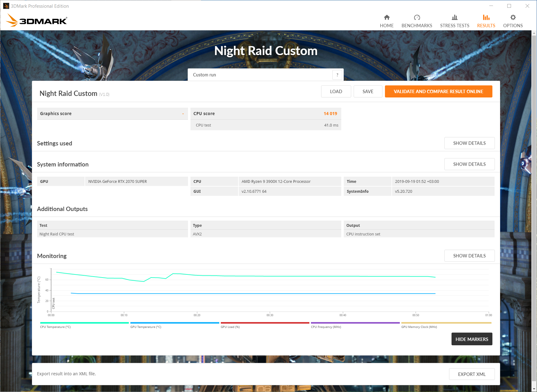Select the Results tab
Screen dimensions: 537x392
tap(486, 21)
